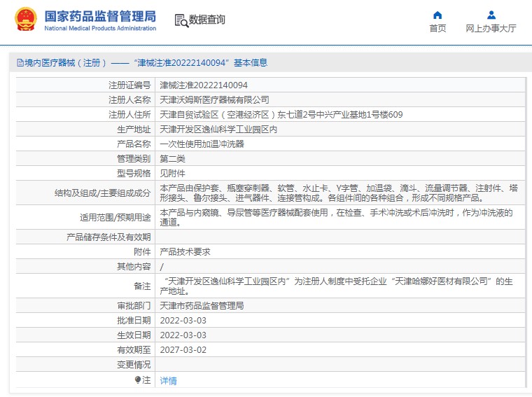Click 有效期至 row label
This screenshot has height=397, width=532.
[134, 350]
